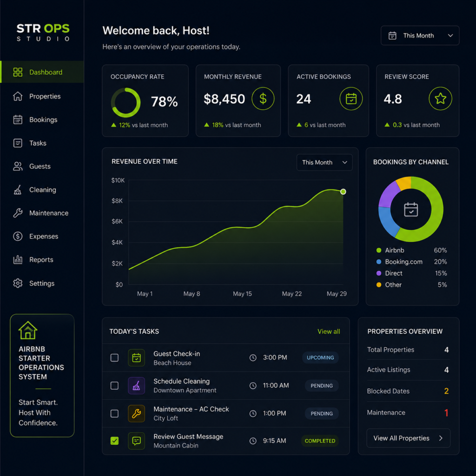Click the green Airbnb legend dot
Viewport: 476px width, 476px height.
[378, 250]
